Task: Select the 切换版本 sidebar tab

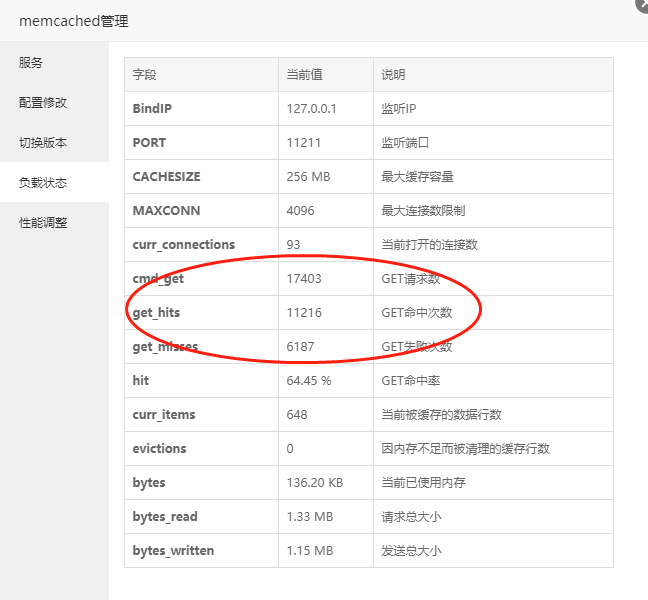Action: (43, 143)
